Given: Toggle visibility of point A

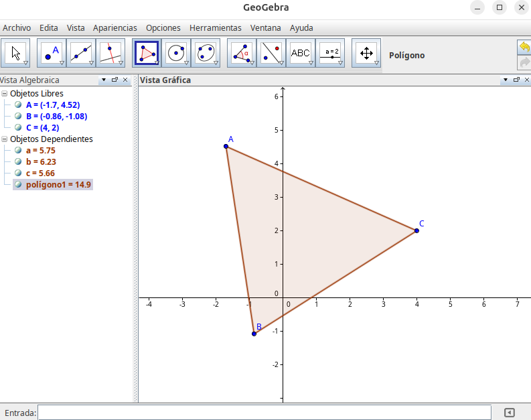Looking at the screenshot, I should 18,105.
